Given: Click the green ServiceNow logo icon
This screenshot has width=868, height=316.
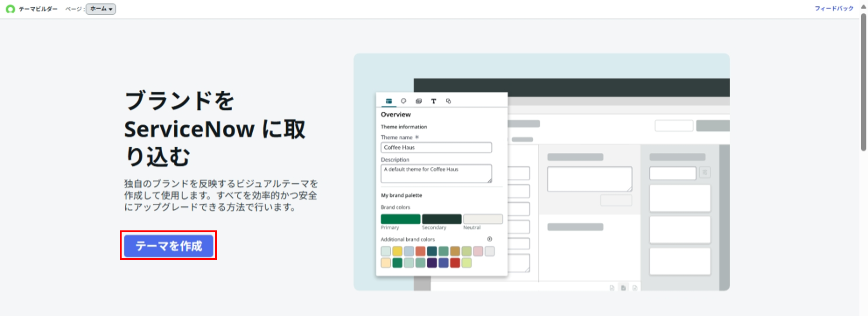Looking at the screenshot, I should click(x=11, y=9).
